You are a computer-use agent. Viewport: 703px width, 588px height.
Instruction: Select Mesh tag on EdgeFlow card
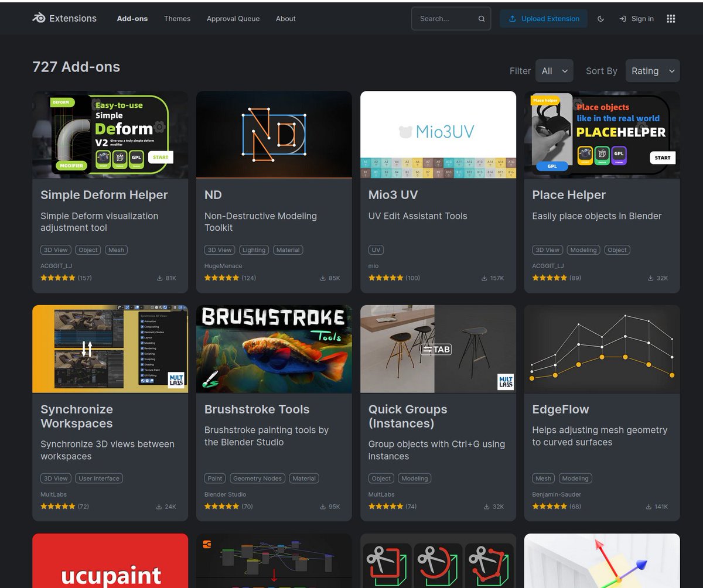[x=544, y=478]
